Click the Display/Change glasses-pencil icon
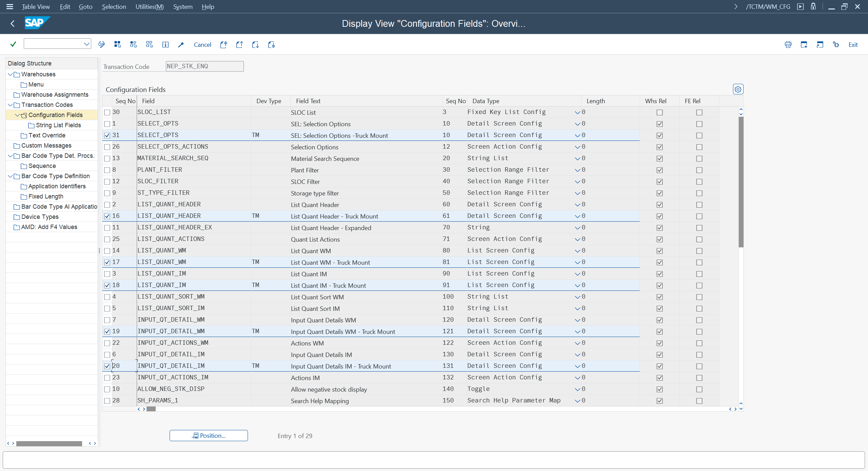This screenshot has width=868, height=471. [x=101, y=44]
